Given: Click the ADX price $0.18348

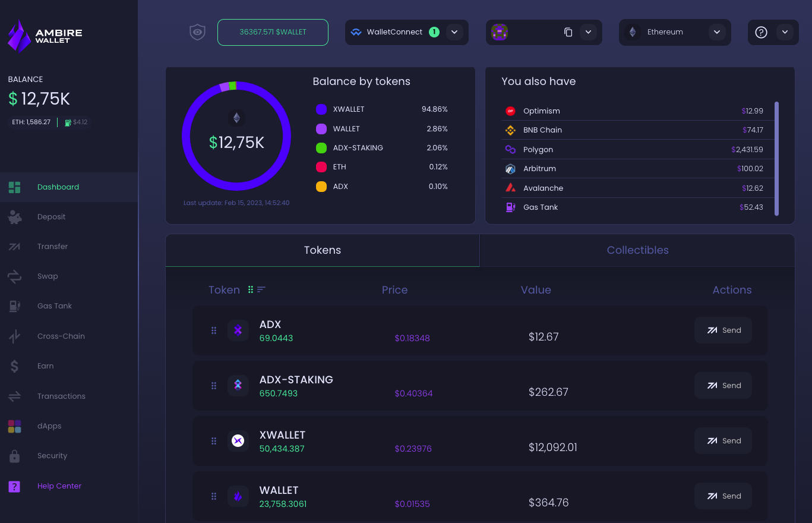Looking at the screenshot, I should coord(412,338).
